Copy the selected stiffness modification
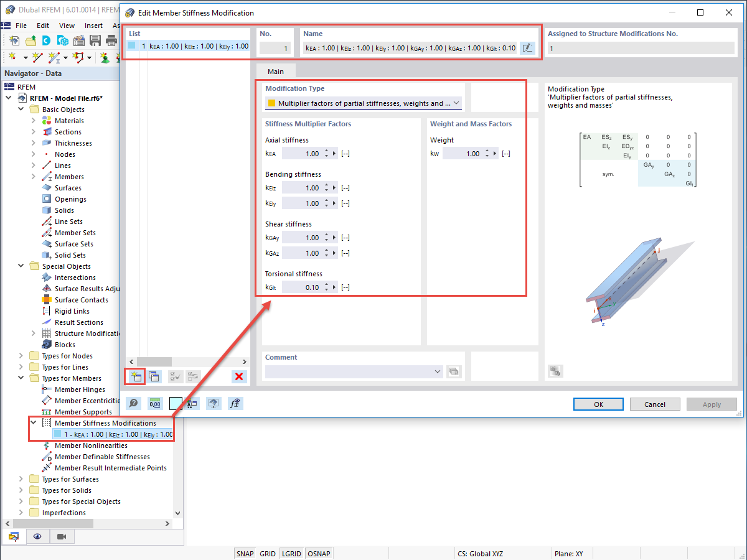This screenshot has height=560, width=747. click(153, 376)
